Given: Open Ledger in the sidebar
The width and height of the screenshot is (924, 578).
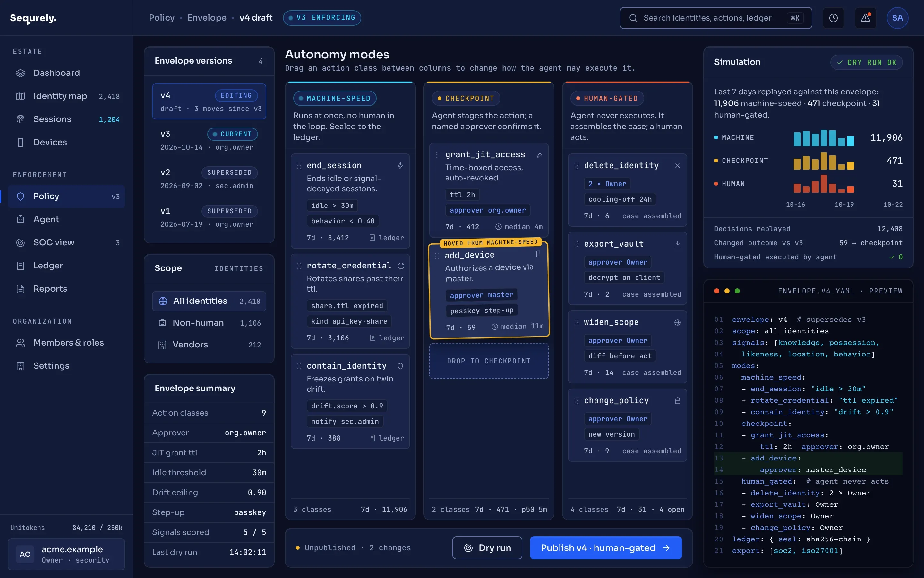Looking at the screenshot, I should tap(66, 266).
